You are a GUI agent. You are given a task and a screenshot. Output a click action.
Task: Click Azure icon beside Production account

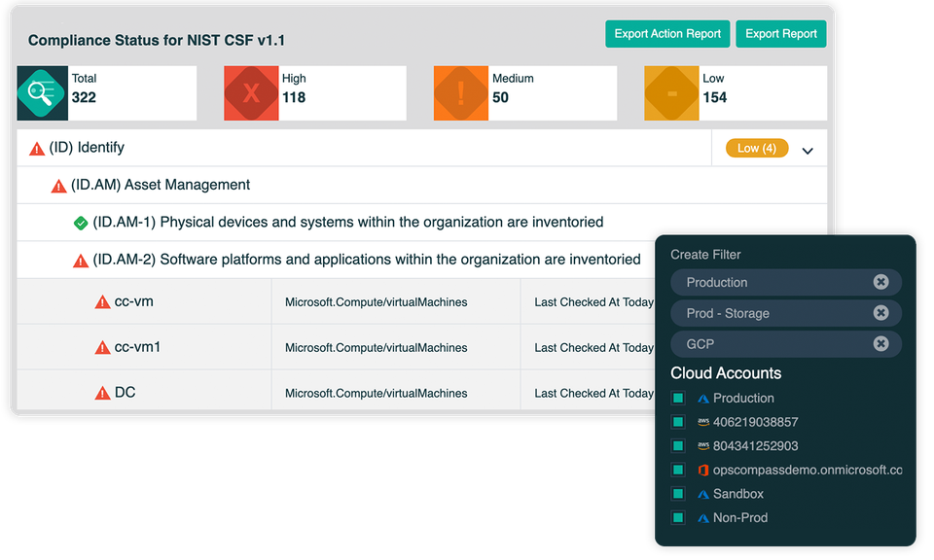[703, 399]
